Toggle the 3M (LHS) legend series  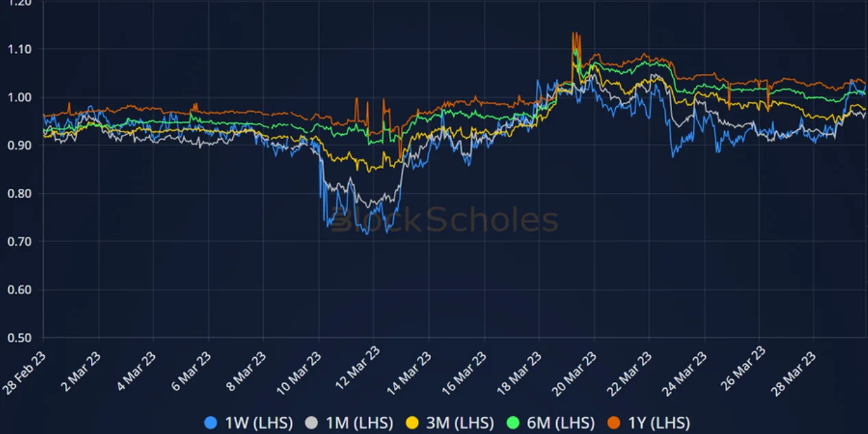tap(449, 422)
